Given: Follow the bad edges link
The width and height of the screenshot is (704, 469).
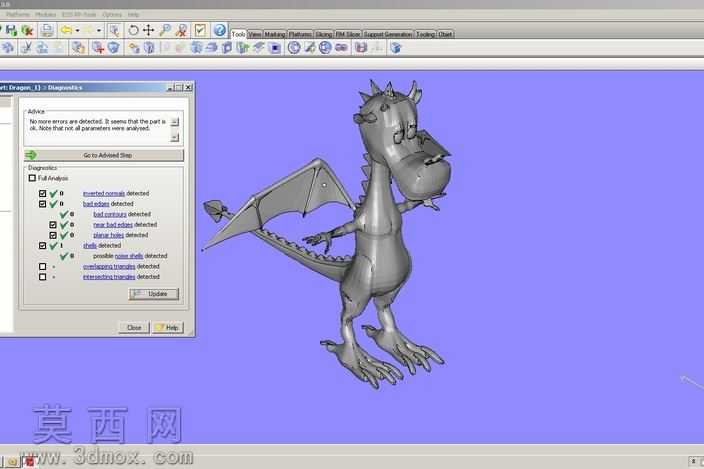Looking at the screenshot, I should tap(96, 204).
